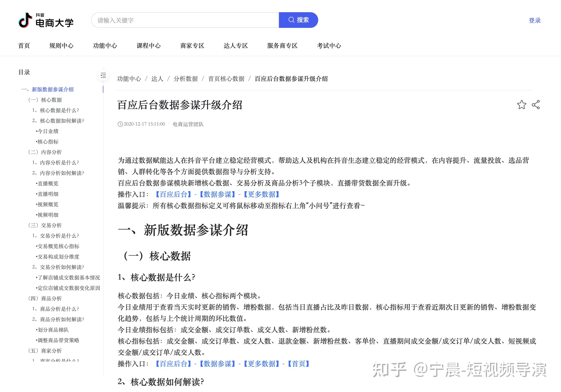Star this article as favorite
This screenshot has height=392, width=561.
[522, 105]
